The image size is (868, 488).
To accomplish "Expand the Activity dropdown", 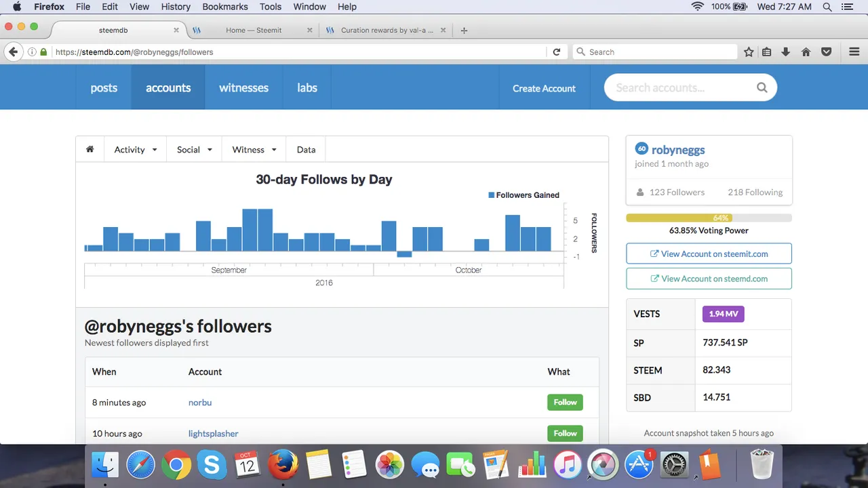I will pos(136,149).
